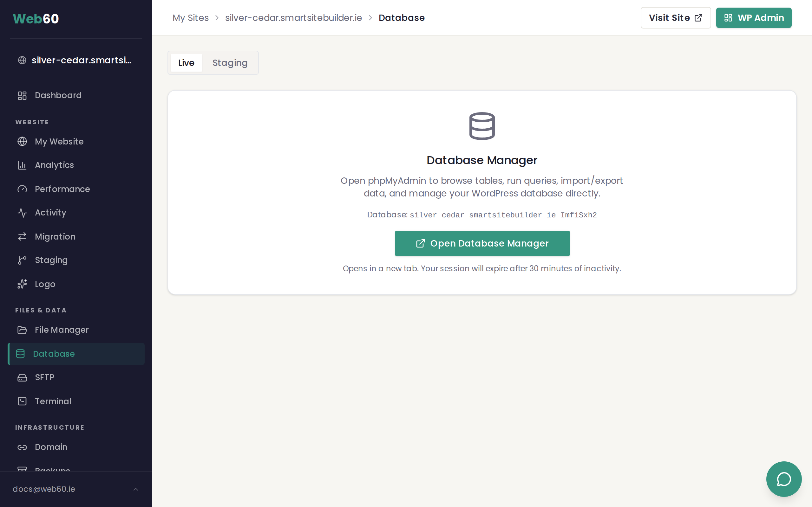Screen dimensions: 812x507
Task: Go to the Domain menu item
Action: click(51, 447)
